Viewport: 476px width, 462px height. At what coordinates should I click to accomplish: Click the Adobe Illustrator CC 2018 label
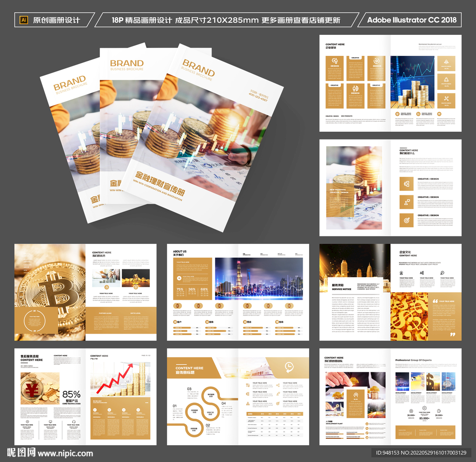(412, 20)
